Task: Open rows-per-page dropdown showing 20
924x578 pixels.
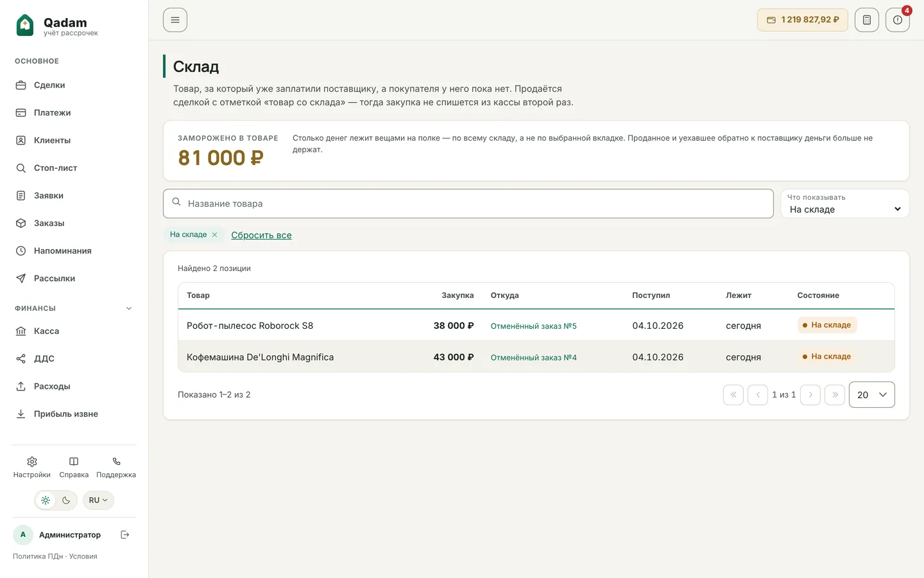Action: 871,395
